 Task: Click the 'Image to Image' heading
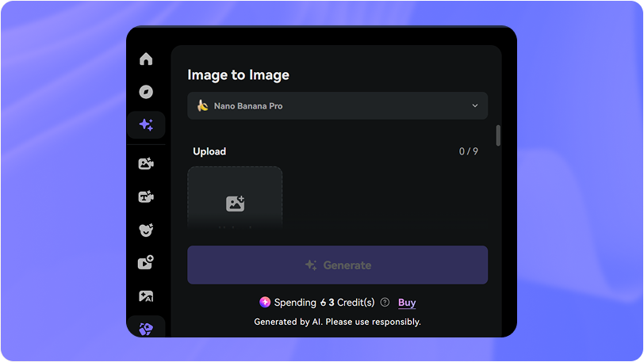(238, 75)
